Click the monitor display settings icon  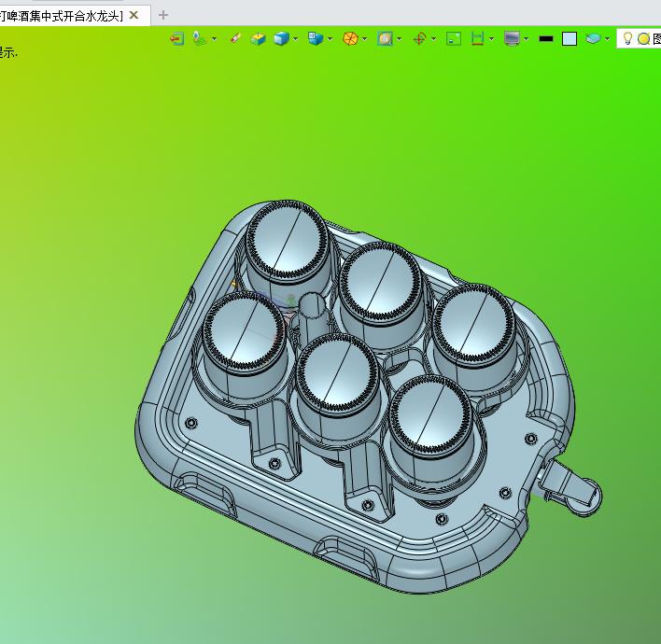pos(512,39)
